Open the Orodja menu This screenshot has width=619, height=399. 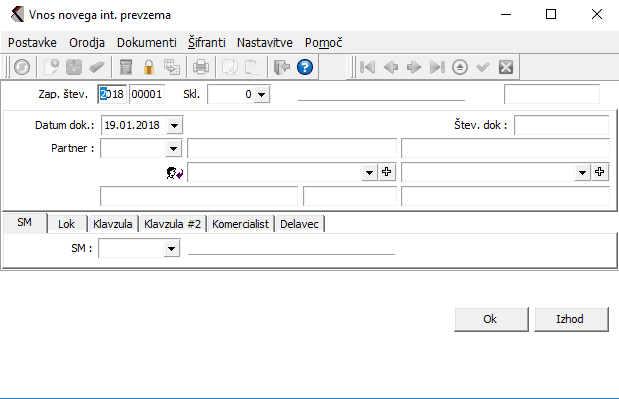pos(87,43)
